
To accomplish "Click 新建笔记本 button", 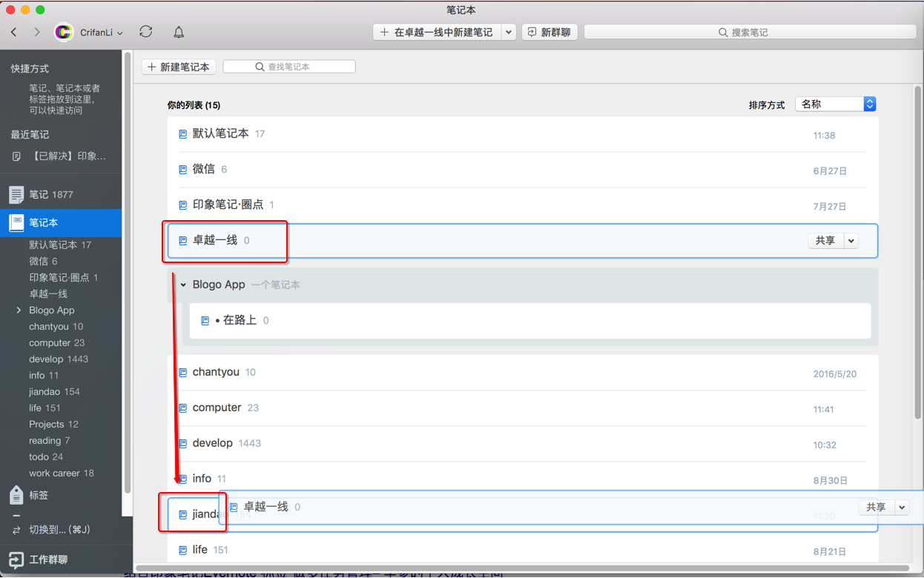I will (x=179, y=67).
